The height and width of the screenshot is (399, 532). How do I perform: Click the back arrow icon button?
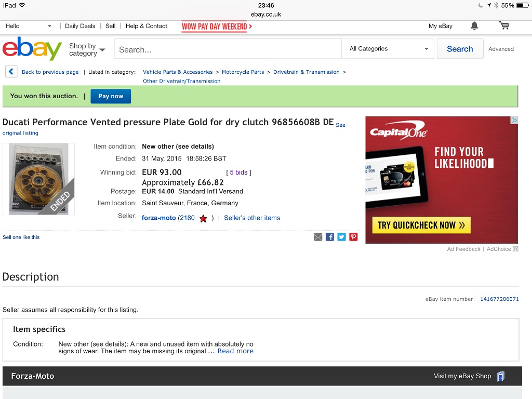click(11, 72)
